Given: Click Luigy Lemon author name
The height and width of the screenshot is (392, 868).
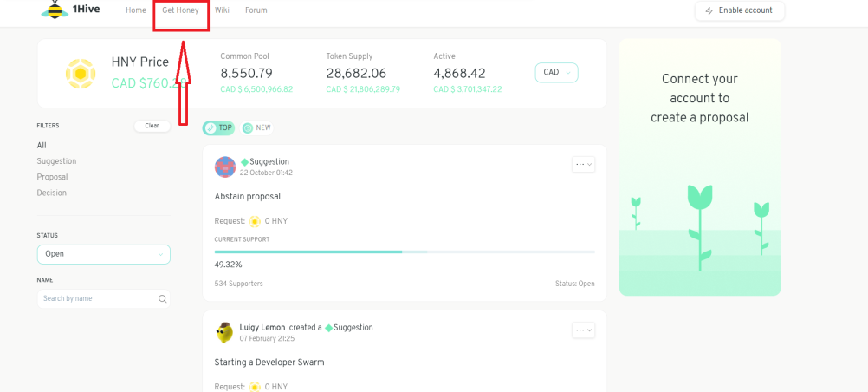Looking at the screenshot, I should [x=262, y=328].
